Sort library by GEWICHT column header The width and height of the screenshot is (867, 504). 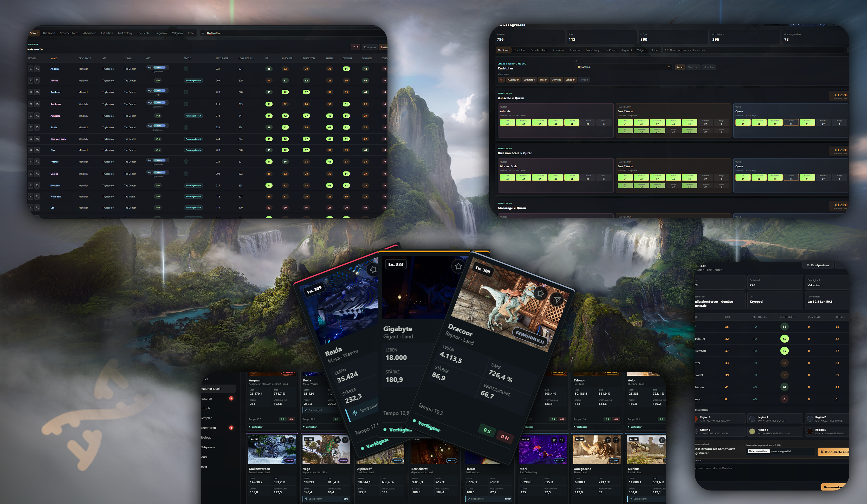347,58
